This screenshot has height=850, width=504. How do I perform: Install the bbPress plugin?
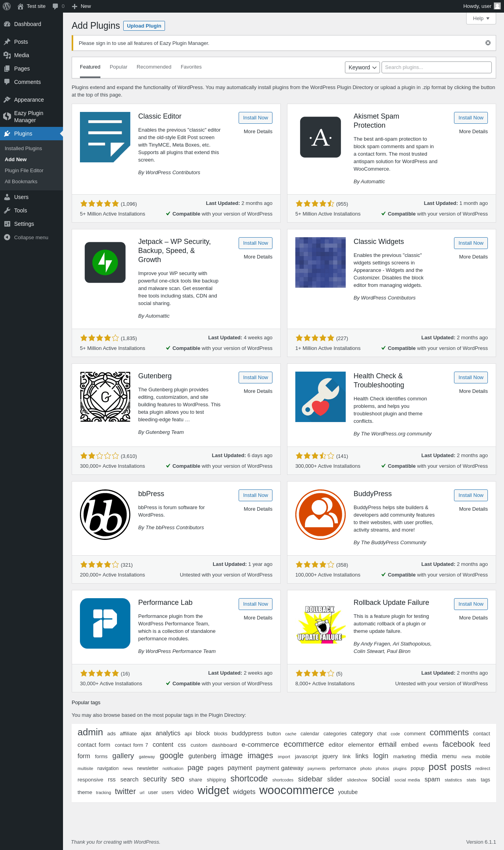tap(256, 495)
